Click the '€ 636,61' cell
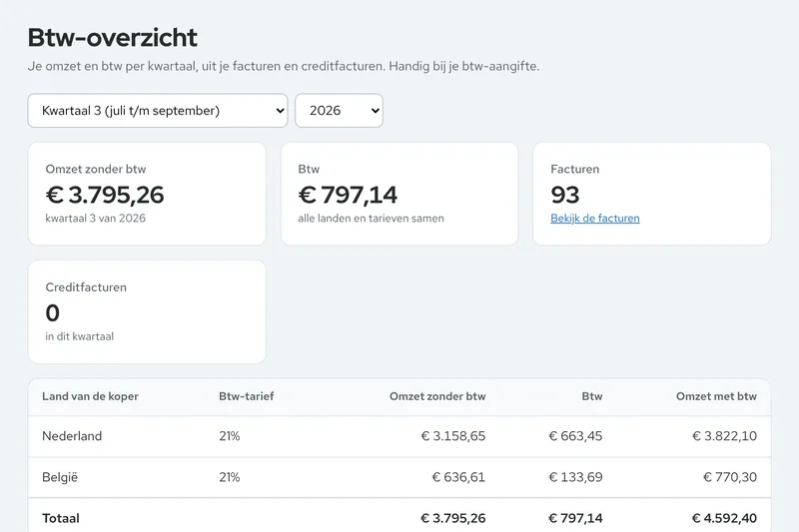This screenshot has height=532, width=799. (x=458, y=477)
